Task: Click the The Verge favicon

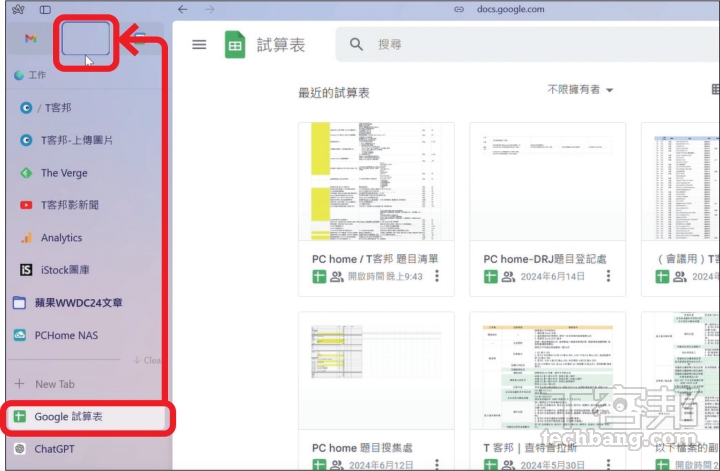Action: pyautogui.click(x=26, y=173)
